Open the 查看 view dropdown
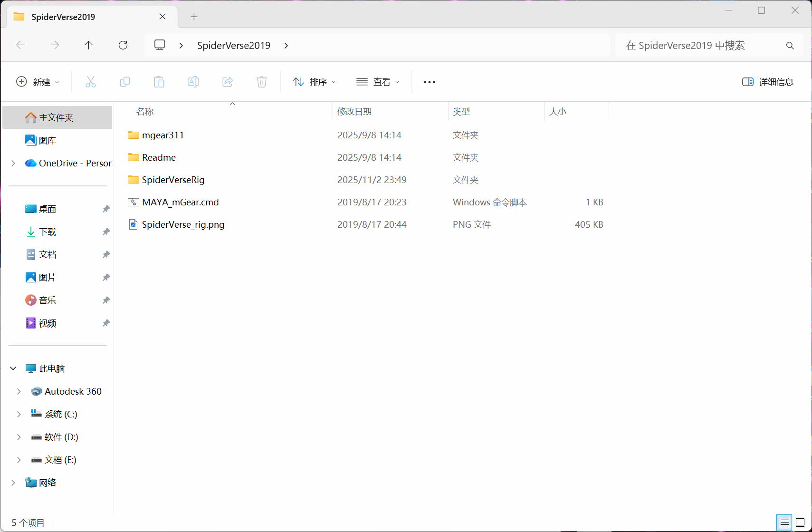812x532 pixels. point(378,82)
